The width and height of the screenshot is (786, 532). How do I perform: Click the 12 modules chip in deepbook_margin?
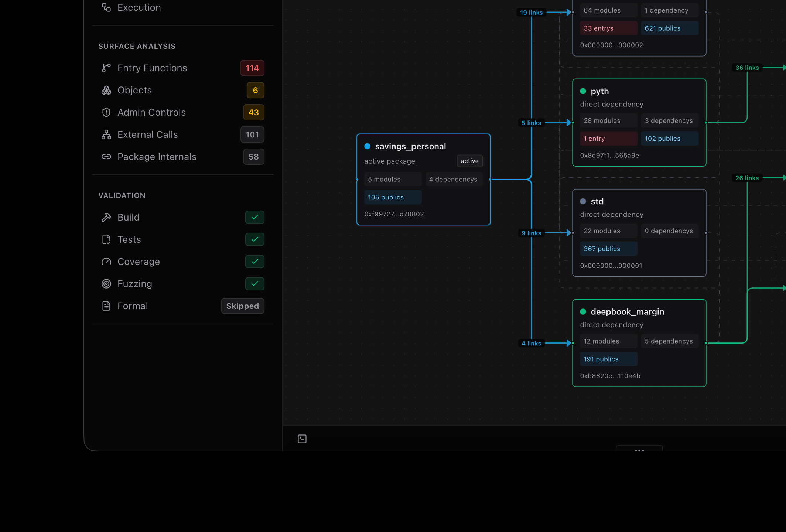pyautogui.click(x=609, y=341)
